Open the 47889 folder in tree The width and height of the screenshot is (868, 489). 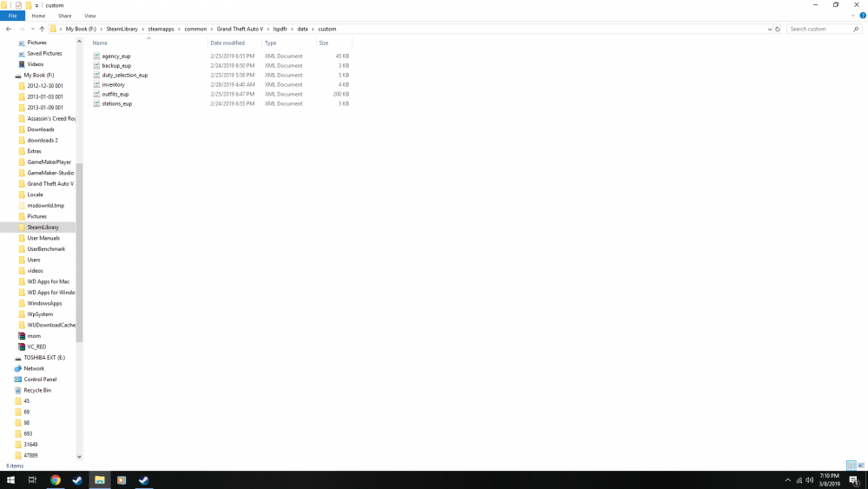[x=30, y=455]
